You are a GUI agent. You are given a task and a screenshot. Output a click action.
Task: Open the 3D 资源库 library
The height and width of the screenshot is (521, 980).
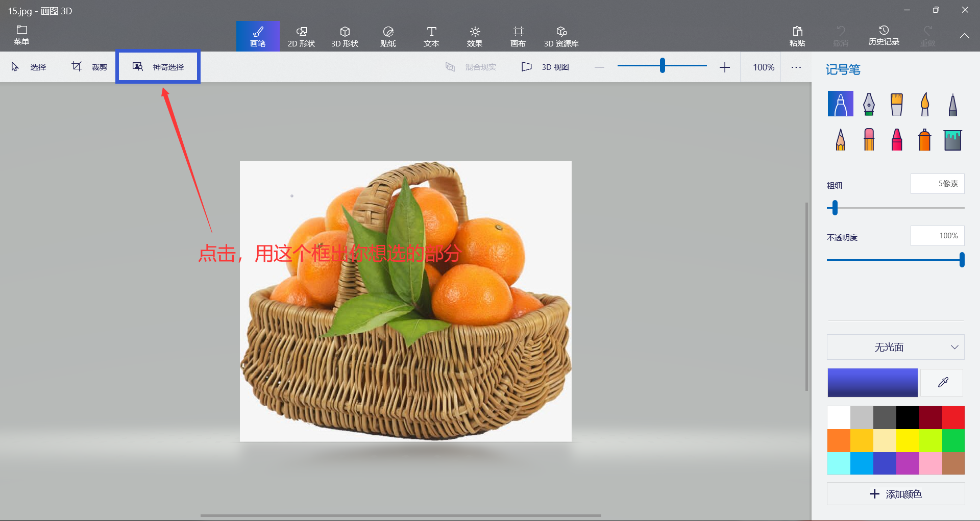pyautogui.click(x=561, y=36)
